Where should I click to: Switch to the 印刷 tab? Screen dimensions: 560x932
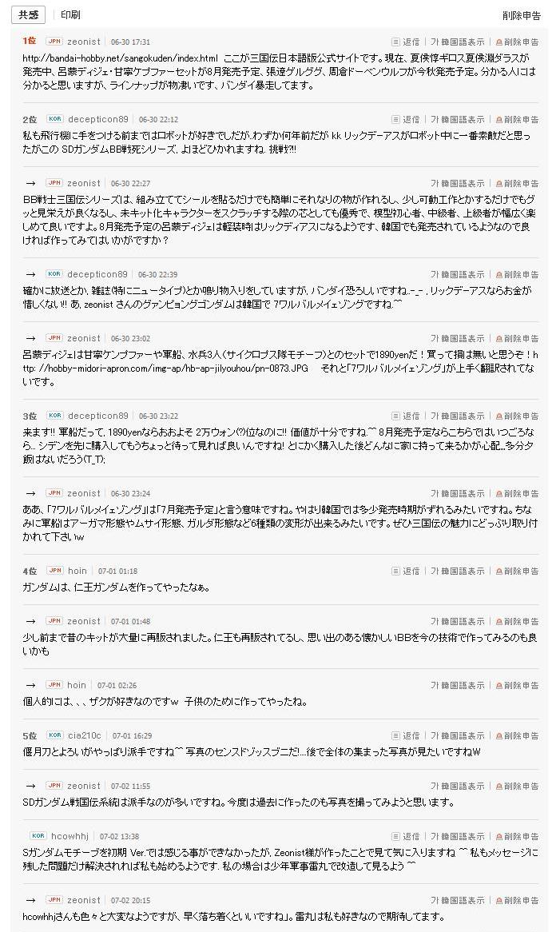point(70,14)
